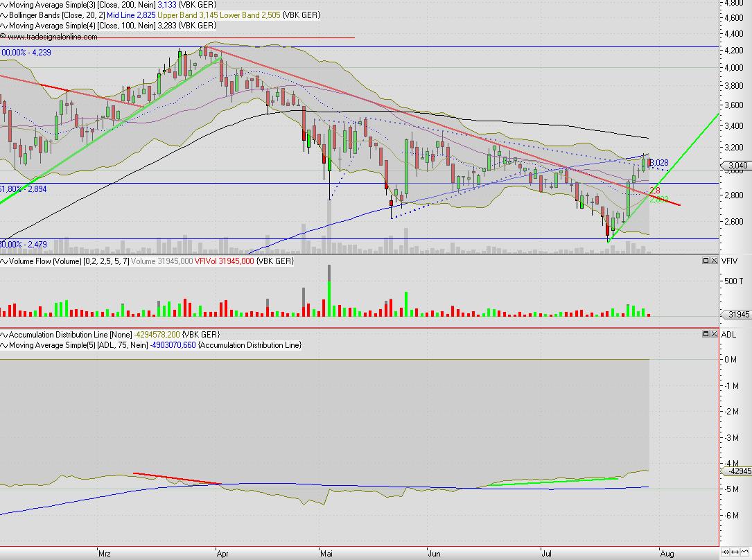Click the 3,040 current price marker
752x560 pixels.
(737, 166)
